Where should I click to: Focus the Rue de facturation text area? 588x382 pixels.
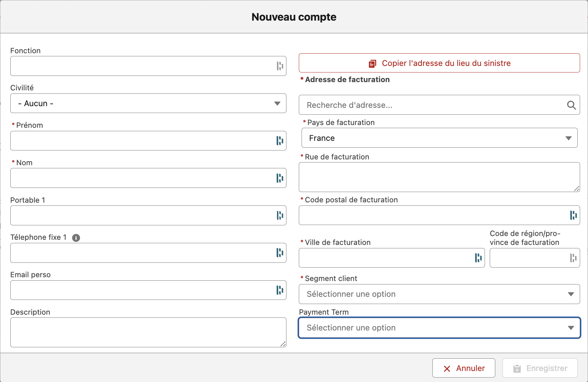click(x=440, y=177)
